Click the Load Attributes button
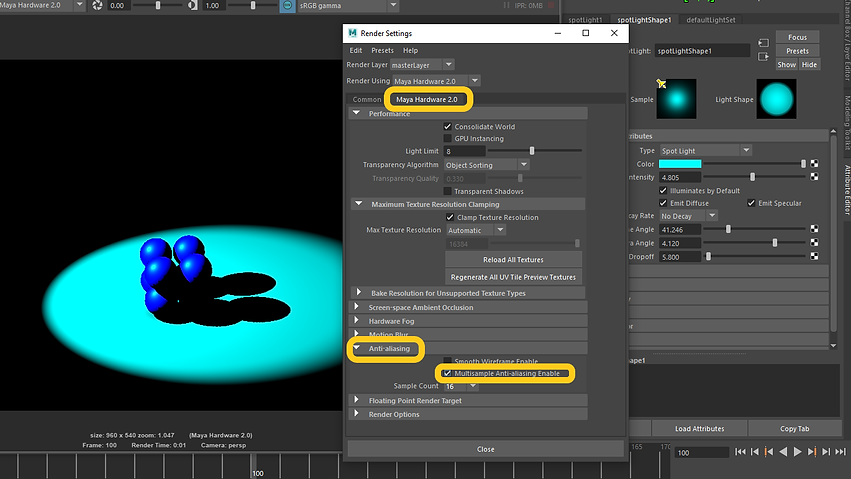Image resolution: width=851 pixels, height=479 pixels. coord(700,429)
